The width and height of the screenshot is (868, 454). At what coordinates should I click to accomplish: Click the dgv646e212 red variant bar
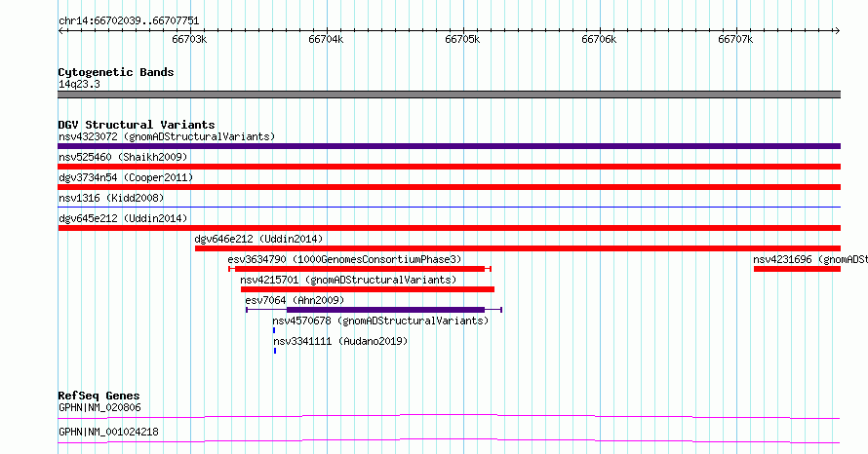pyautogui.click(x=518, y=248)
